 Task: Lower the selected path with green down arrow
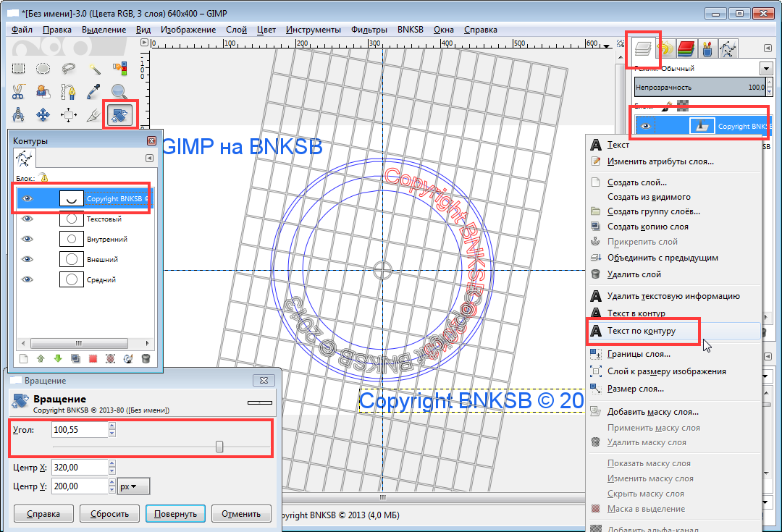tap(58, 358)
